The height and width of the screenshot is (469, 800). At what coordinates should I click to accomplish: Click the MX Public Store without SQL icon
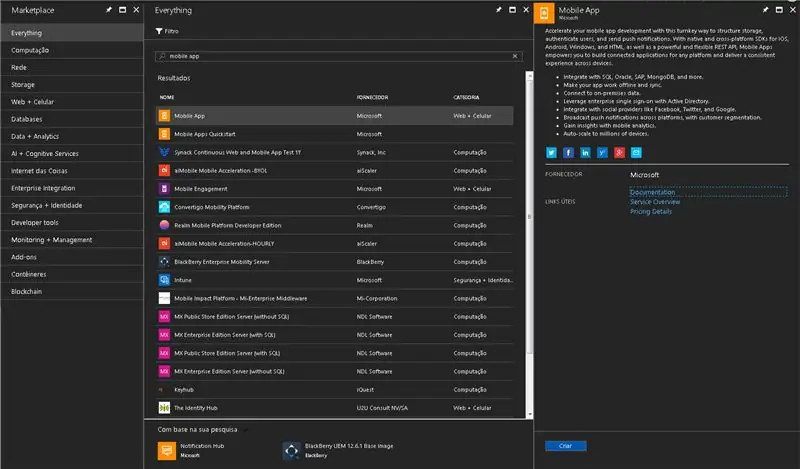164,316
